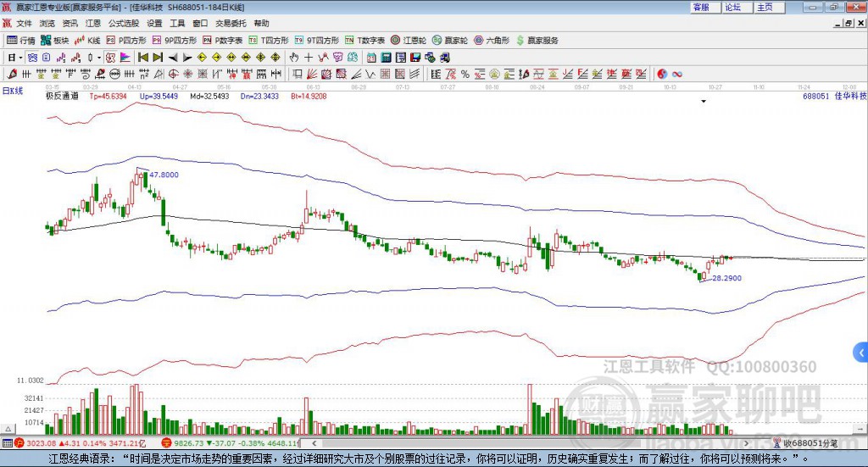
Task: Open the 行情 market quotes view
Action: click(20, 41)
